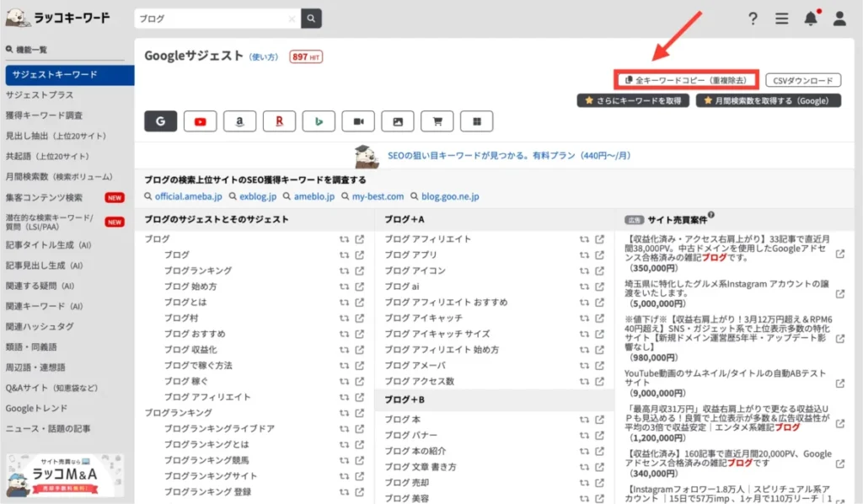Viewport: 863px width, 504px height.
Task: Select the Google suggest source icon
Action: [161, 121]
